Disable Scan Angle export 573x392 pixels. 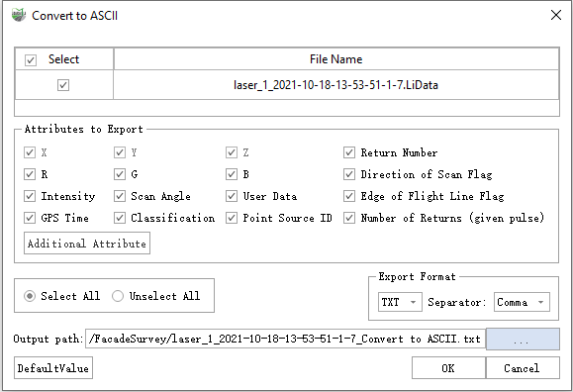[120, 196]
